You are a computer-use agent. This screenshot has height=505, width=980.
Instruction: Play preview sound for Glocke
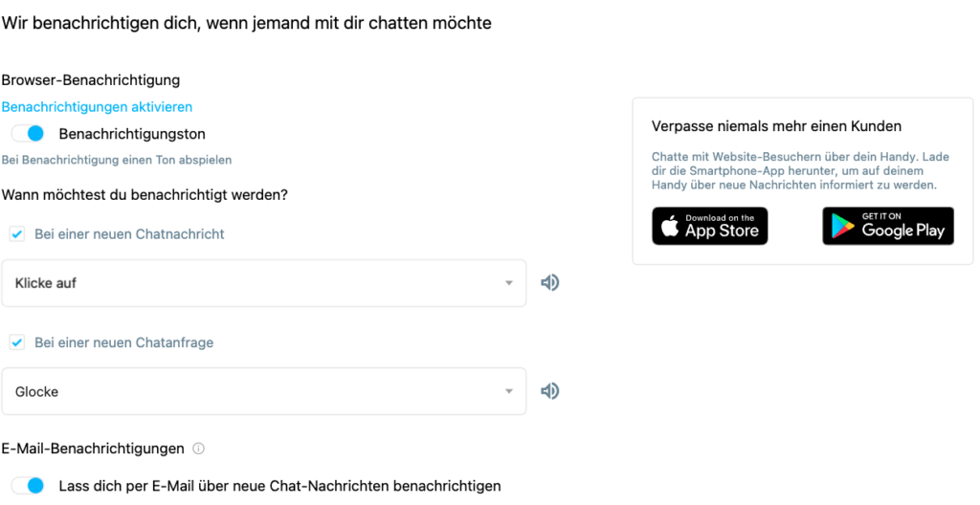point(550,391)
